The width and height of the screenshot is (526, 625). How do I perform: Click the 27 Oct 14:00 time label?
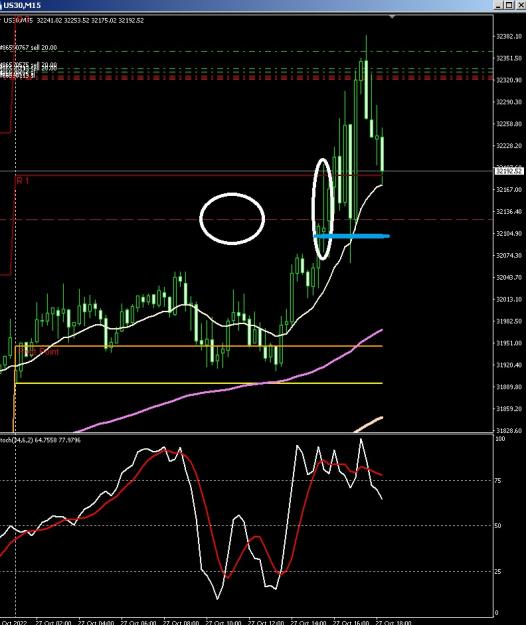pyautogui.click(x=308, y=622)
